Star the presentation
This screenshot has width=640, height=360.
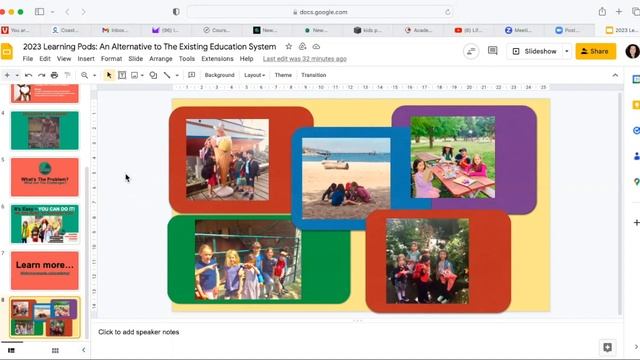point(289,47)
